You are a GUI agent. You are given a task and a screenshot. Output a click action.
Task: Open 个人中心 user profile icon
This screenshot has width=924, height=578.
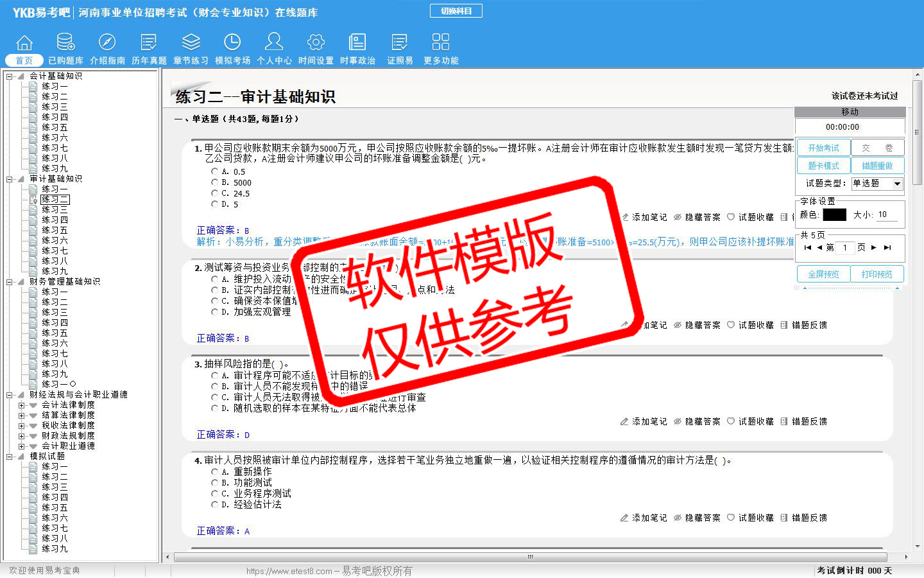point(274,43)
